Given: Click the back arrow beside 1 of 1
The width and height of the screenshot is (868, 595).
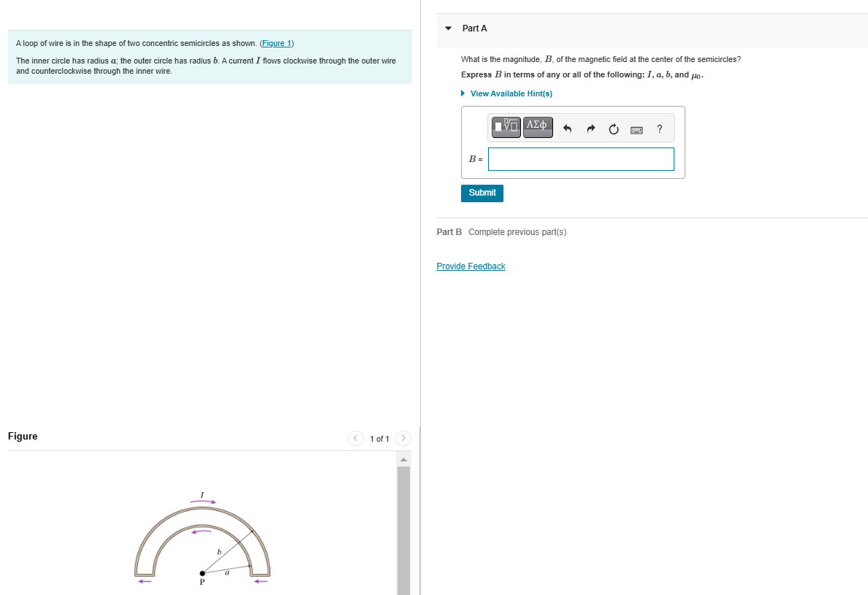Looking at the screenshot, I should 356,438.
